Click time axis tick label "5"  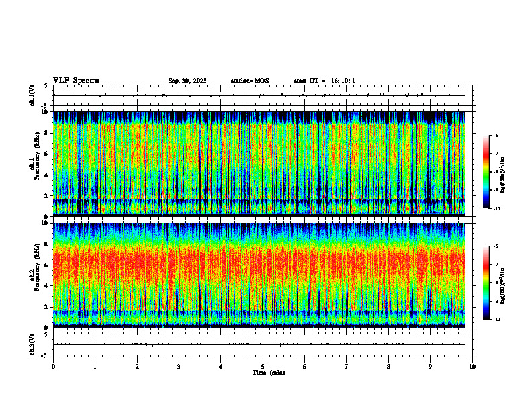pyautogui.click(x=263, y=367)
